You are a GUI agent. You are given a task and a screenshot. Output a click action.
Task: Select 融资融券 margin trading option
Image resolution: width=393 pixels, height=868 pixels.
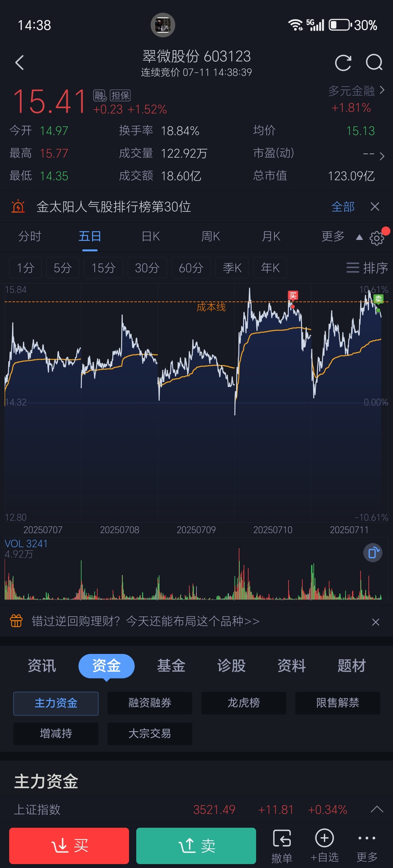(x=150, y=703)
